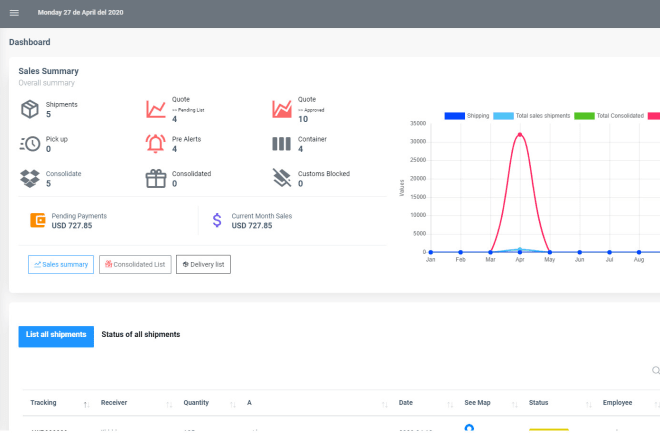Click the 'Shipments' label text
The image size is (660, 440).
pos(61,104)
